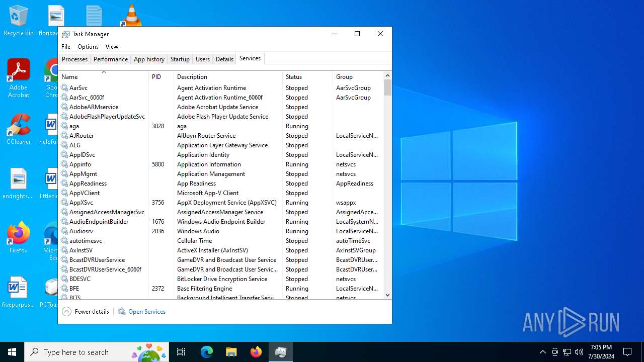Image resolution: width=644 pixels, height=362 pixels.
Task: Switch to the Performance tab
Action: tap(111, 59)
